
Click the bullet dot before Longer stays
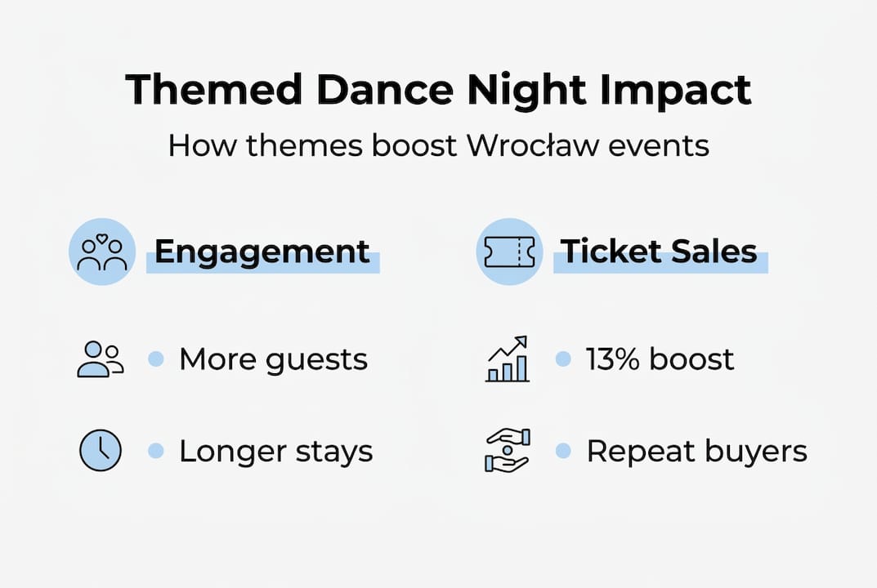[156, 451]
